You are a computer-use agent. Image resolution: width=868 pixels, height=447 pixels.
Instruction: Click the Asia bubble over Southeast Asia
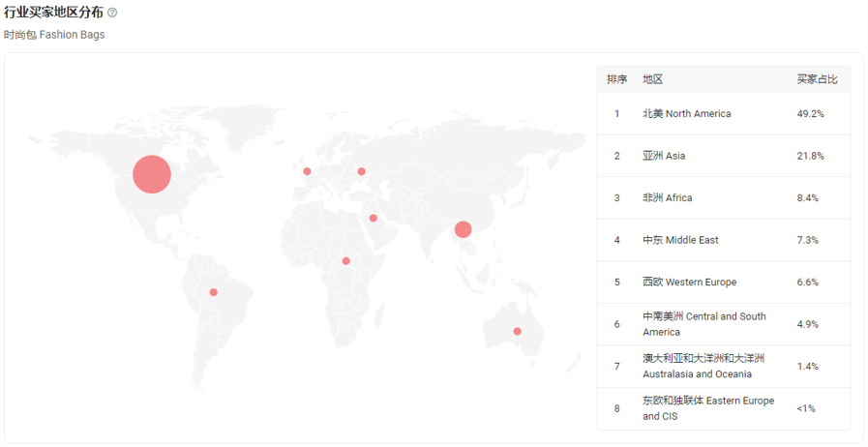click(463, 229)
